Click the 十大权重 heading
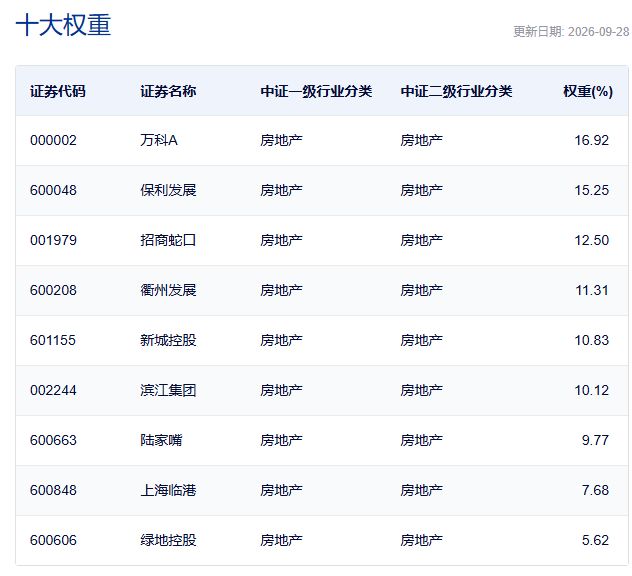The height and width of the screenshot is (576, 632). tap(63, 25)
